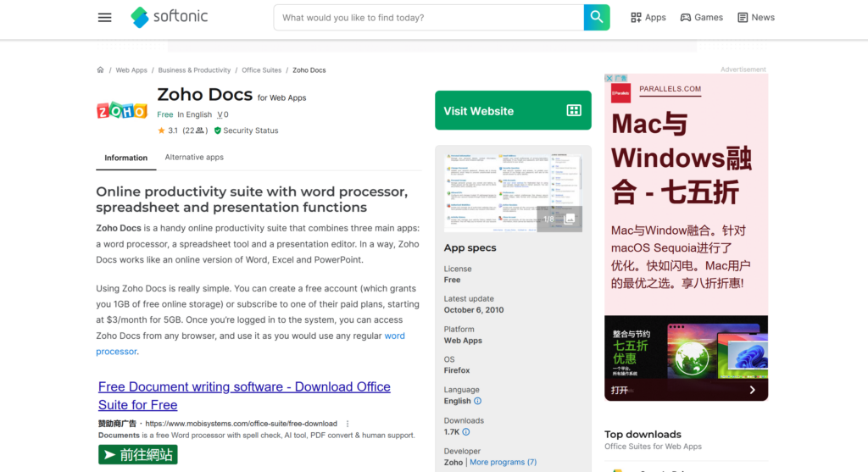
Task: Click the Zoho logo image
Action: point(121,110)
